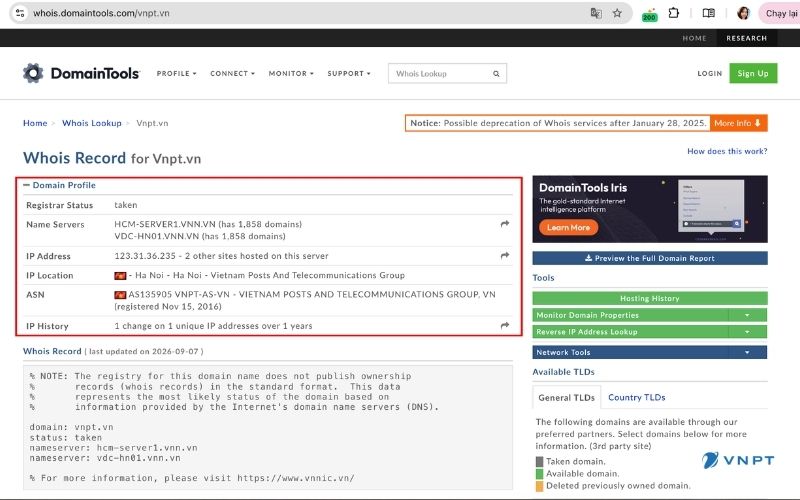
Task: Open the CONNECT dropdown menu
Action: (232, 73)
